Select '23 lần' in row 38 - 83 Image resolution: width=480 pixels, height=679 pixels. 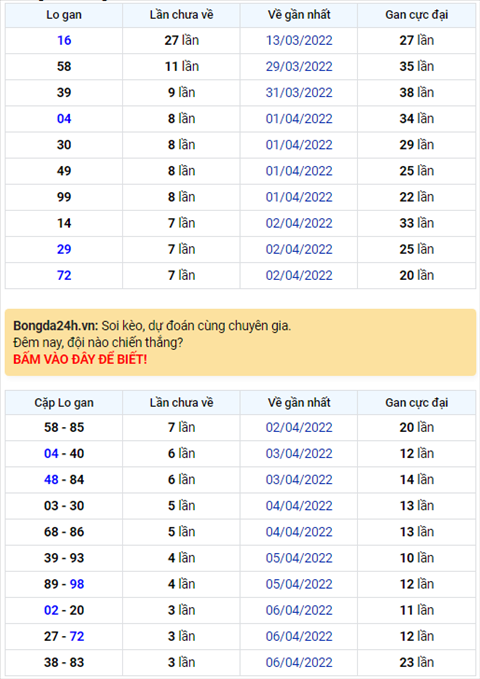417,663
